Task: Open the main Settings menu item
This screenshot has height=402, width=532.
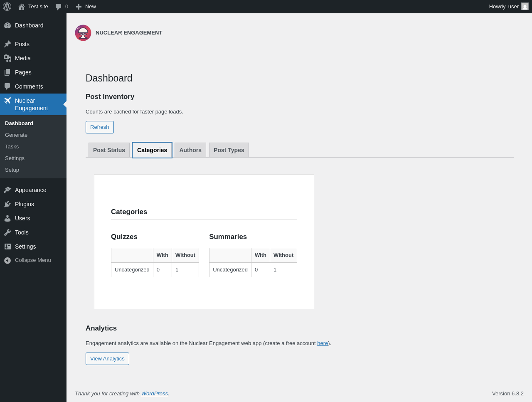Action: (x=33, y=247)
